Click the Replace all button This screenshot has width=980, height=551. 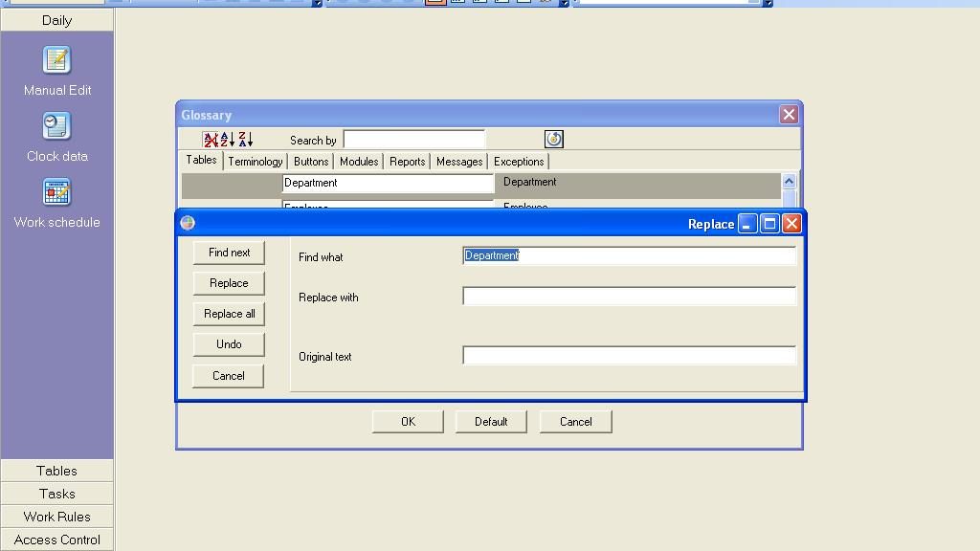(229, 314)
